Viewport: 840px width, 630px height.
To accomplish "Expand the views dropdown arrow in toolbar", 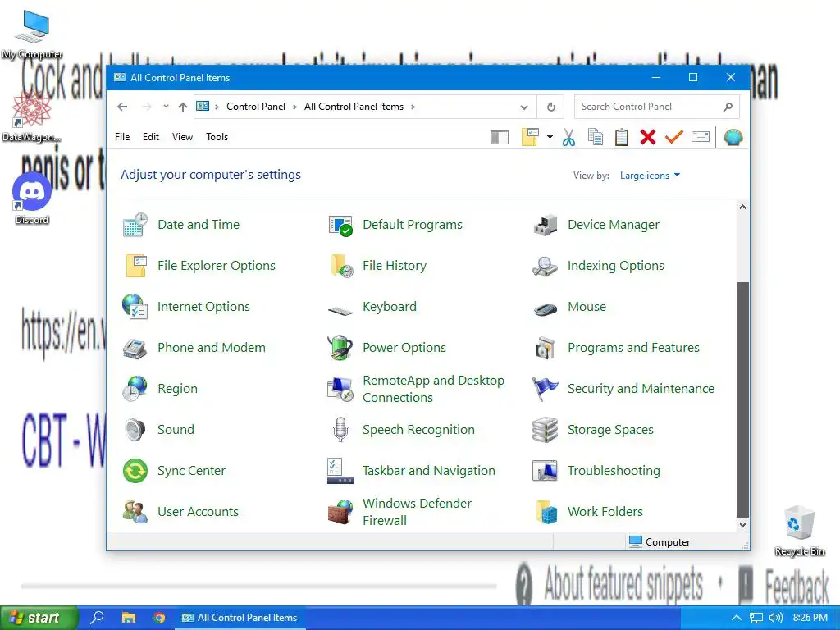I will tap(550, 137).
